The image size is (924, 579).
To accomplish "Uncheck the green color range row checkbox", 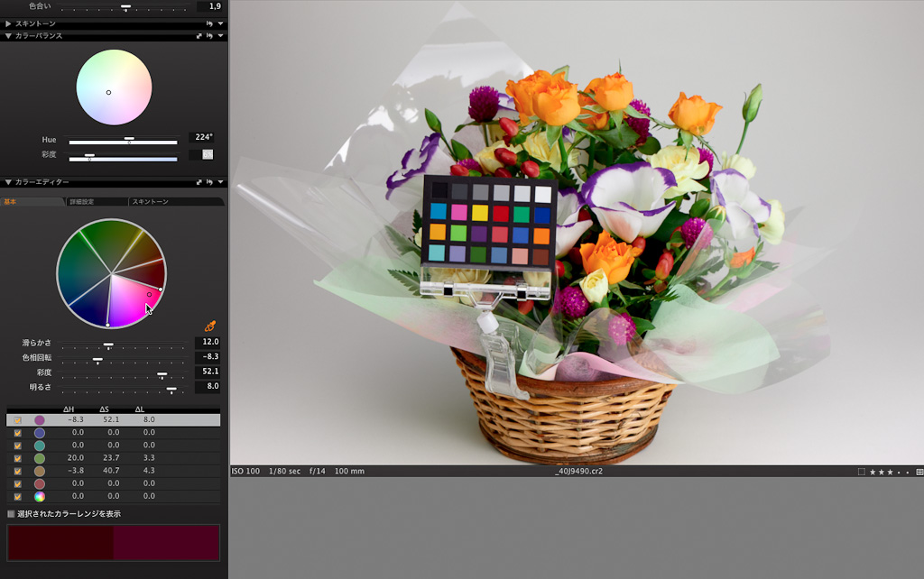I will point(17,458).
